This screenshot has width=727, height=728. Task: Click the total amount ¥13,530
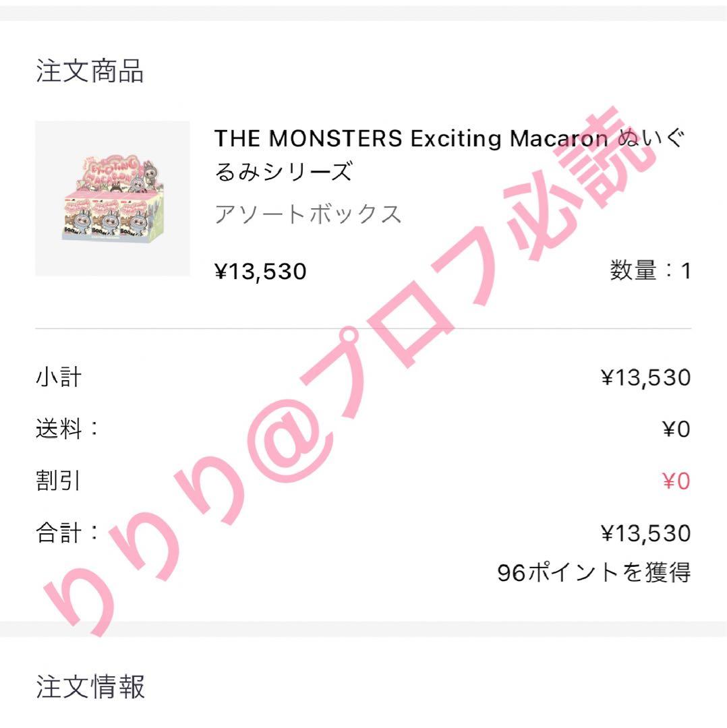[x=645, y=533]
